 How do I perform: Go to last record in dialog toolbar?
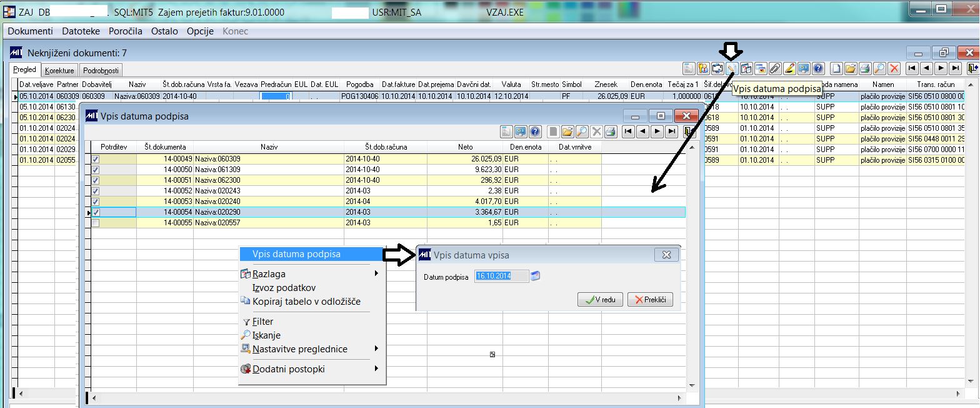tap(672, 131)
